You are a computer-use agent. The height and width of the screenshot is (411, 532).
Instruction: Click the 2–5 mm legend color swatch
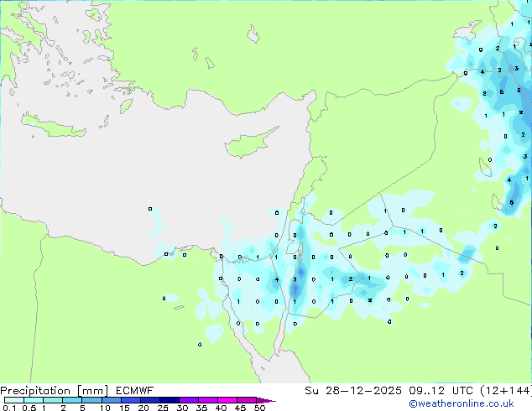click(72, 400)
